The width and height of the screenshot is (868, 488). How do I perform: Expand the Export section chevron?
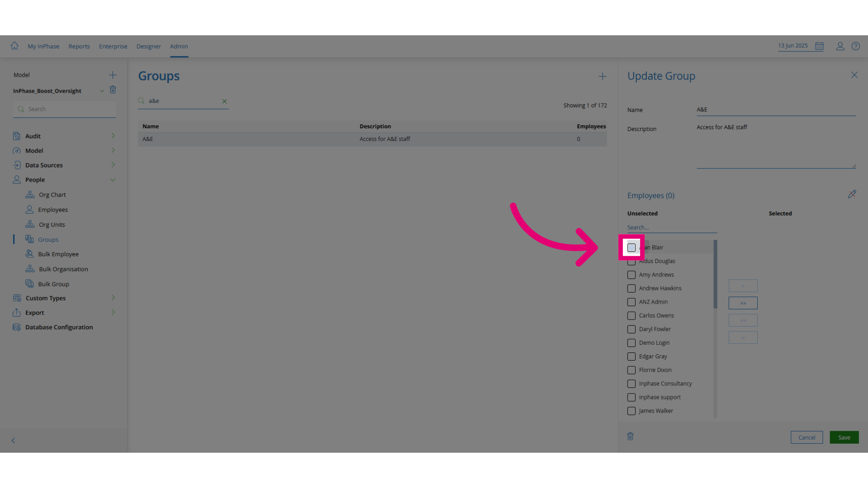pos(113,312)
